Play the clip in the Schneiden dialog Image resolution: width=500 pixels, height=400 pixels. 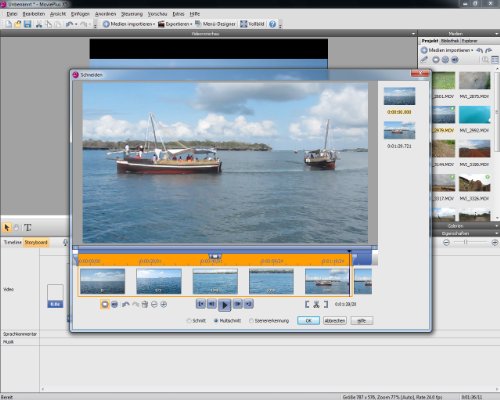pyautogui.click(x=224, y=305)
